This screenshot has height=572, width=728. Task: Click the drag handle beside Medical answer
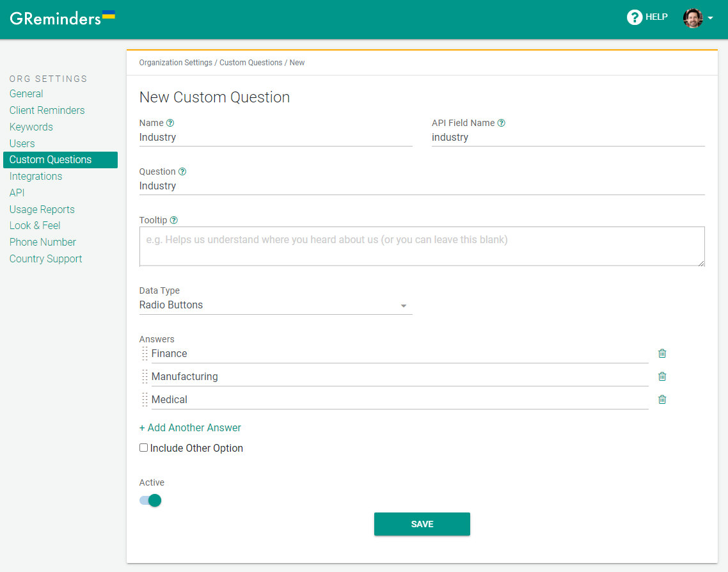[x=145, y=399]
